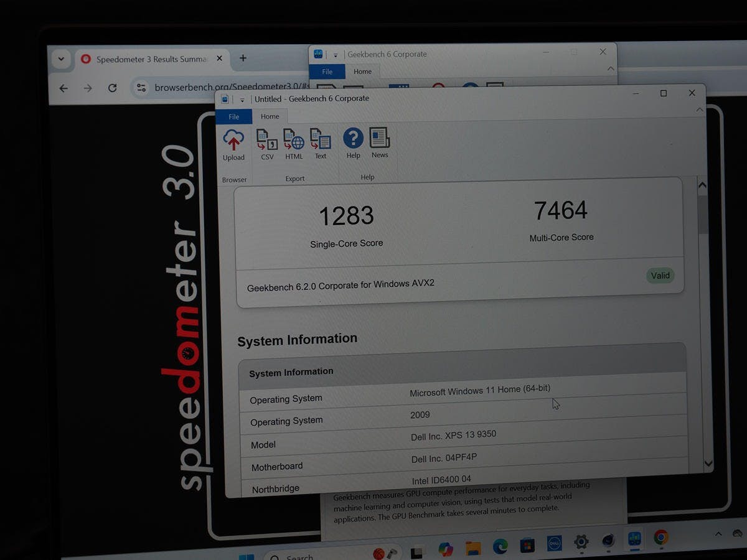The image size is (747, 560).
Task: Click the Untitled Geekbench window's title bar icon
Action: pyautogui.click(x=225, y=100)
